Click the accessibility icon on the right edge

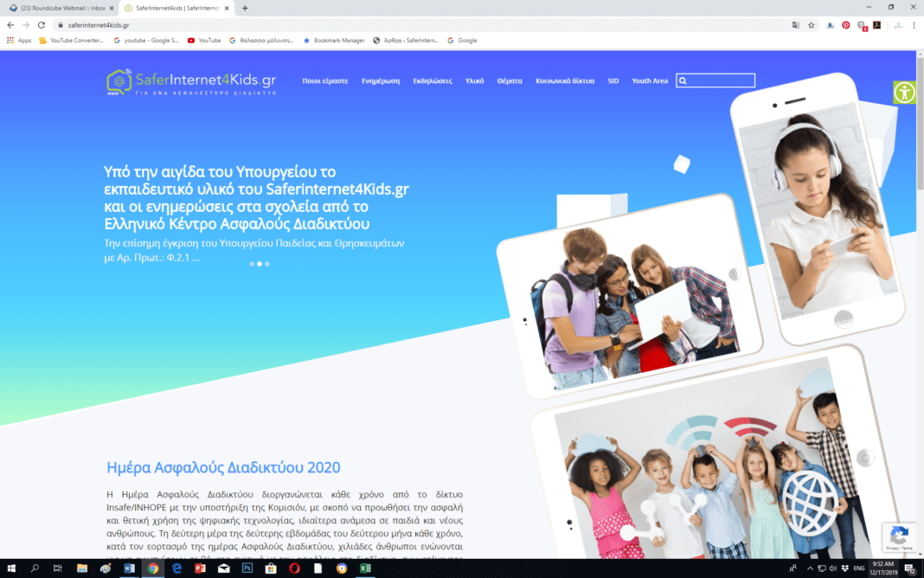[904, 93]
